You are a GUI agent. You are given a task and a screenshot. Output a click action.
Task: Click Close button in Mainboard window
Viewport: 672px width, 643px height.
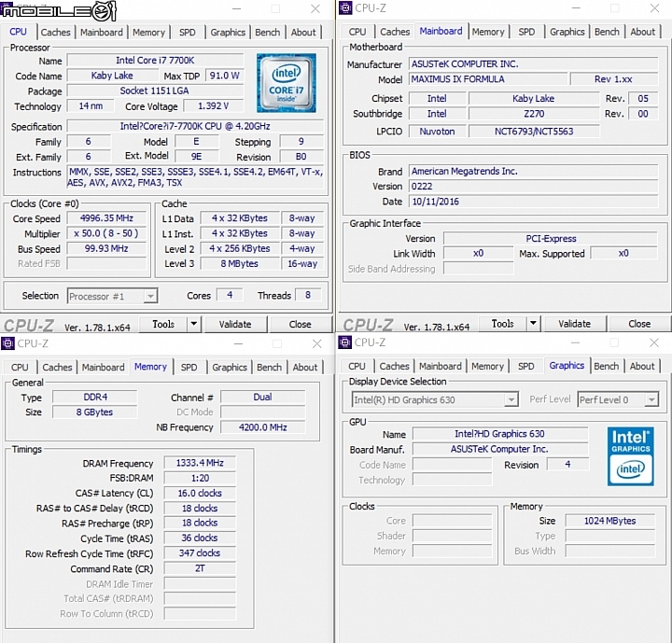(x=639, y=324)
